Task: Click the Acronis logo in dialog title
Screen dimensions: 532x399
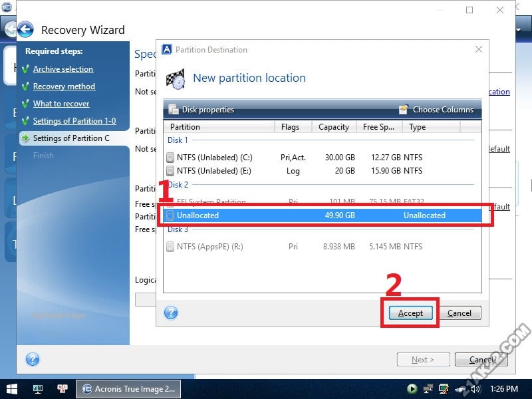Action: pos(167,49)
